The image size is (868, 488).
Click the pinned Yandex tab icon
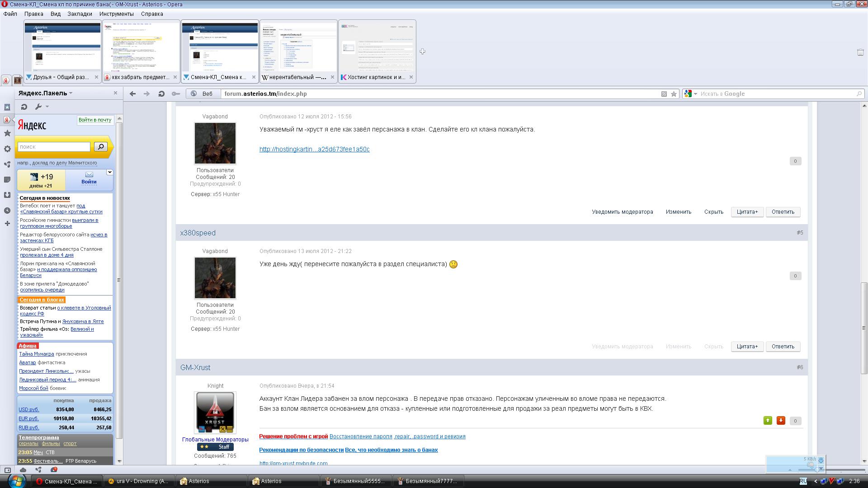[6, 80]
